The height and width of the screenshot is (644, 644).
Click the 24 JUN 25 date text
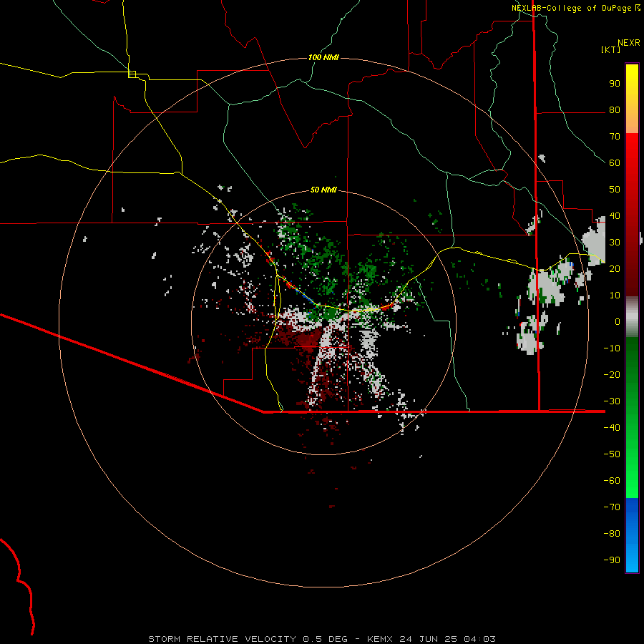coord(428,639)
